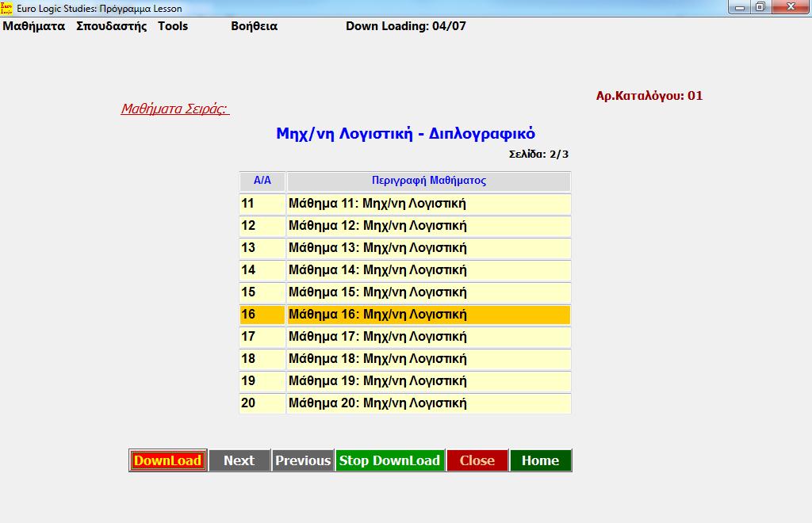This screenshot has width=812, height=523.
Task: Return to Home screen via Home button
Action: (x=541, y=460)
